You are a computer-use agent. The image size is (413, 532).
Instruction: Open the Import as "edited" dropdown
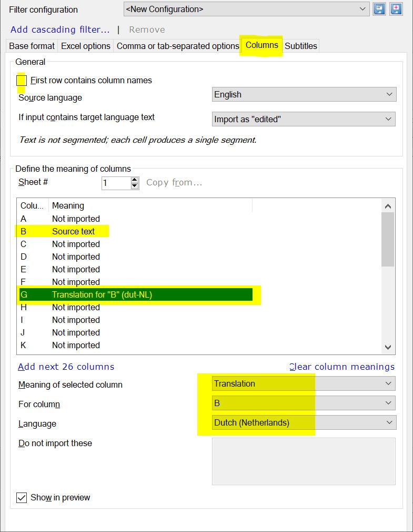pyautogui.click(x=304, y=119)
